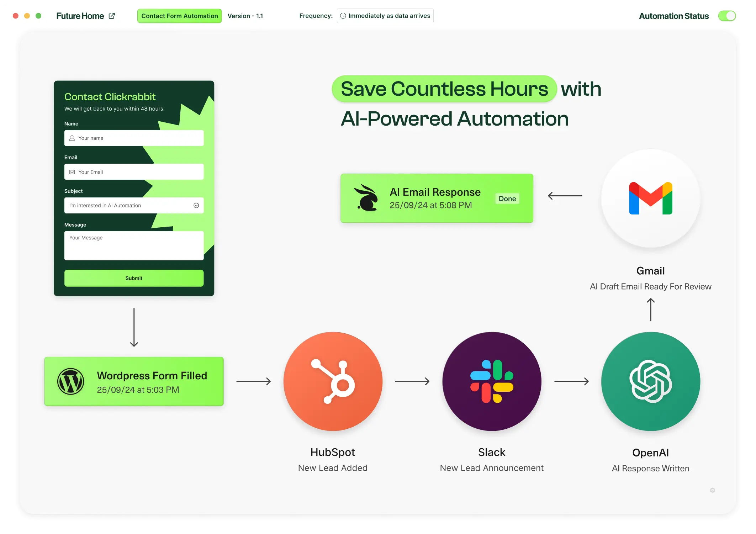This screenshot has height=534, width=756.
Task: Click the Done button on AI Email Response
Action: point(507,198)
